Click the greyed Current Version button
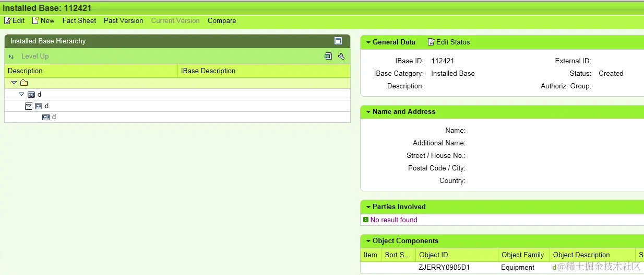This screenshot has width=644, height=275. (x=175, y=20)
